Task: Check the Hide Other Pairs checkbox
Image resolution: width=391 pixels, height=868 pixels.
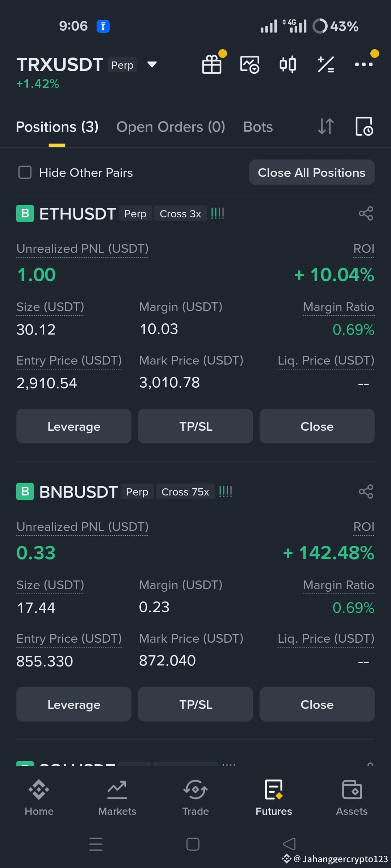Action: [x=25, y=173]
